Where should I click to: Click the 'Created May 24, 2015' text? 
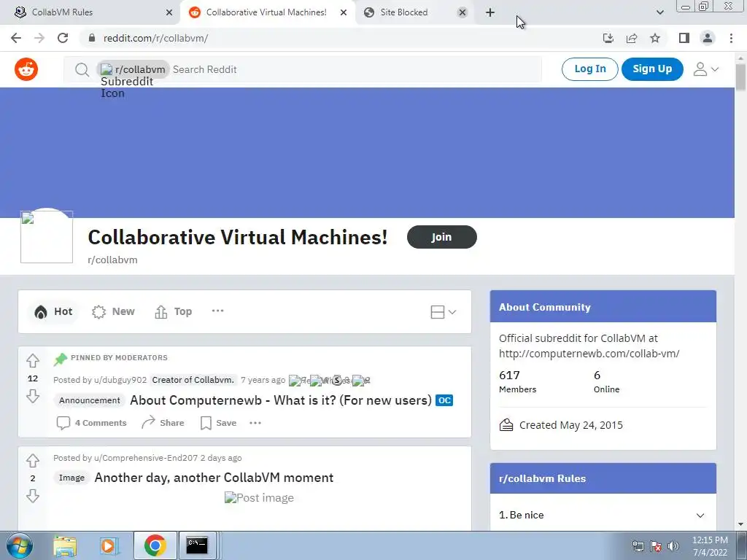click(x=570, y=425)
